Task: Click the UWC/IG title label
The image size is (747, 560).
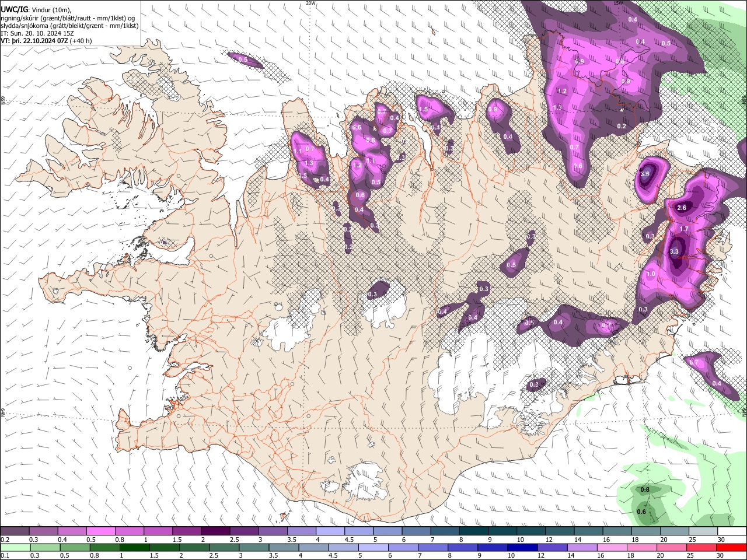Action: pyautogui.click(x=13, y=9)
